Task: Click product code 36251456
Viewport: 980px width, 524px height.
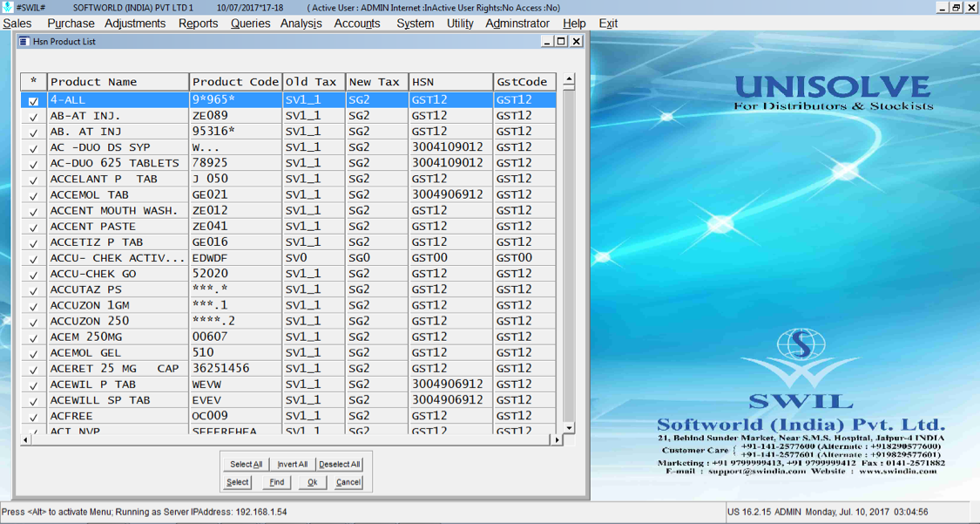Action: (x=220, y=368)
